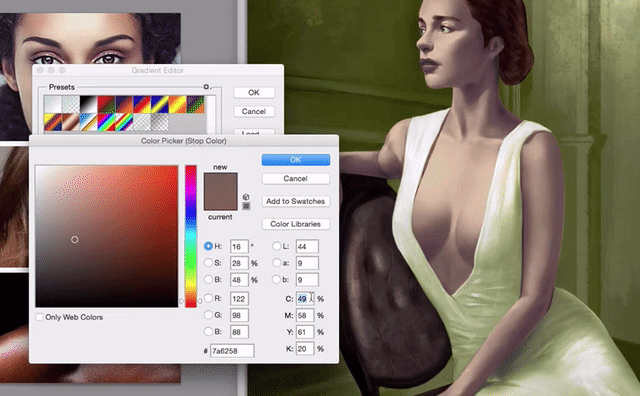
Task: Select the B blue radio button
Action: pos(208,331)
